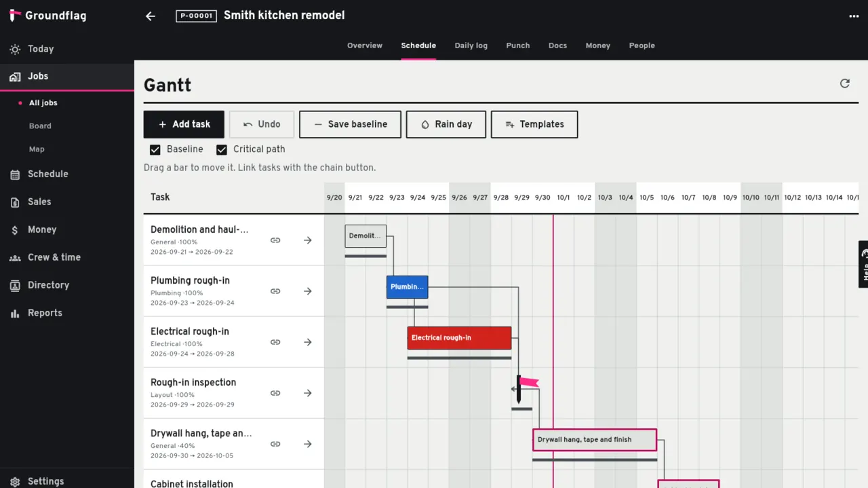Viewport: 868px width, 488px height.
Task: Click link chain icon for Drywall hang row
Action: (275, 444)
